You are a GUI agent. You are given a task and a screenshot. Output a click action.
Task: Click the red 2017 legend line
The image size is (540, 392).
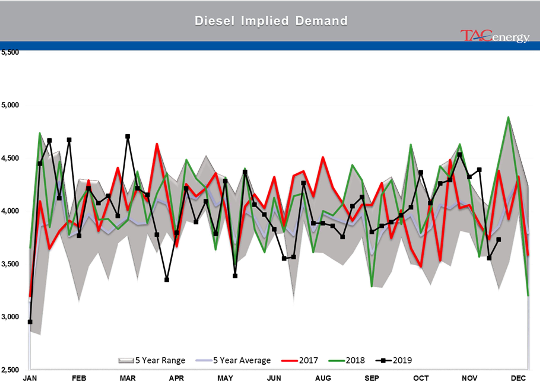[x=290, y=361]
